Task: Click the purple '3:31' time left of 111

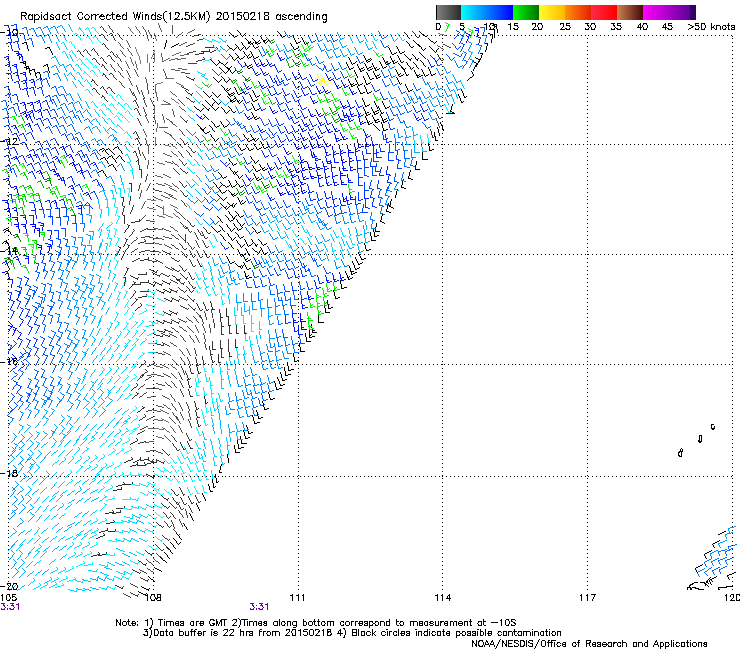Action: coord(259,607)
